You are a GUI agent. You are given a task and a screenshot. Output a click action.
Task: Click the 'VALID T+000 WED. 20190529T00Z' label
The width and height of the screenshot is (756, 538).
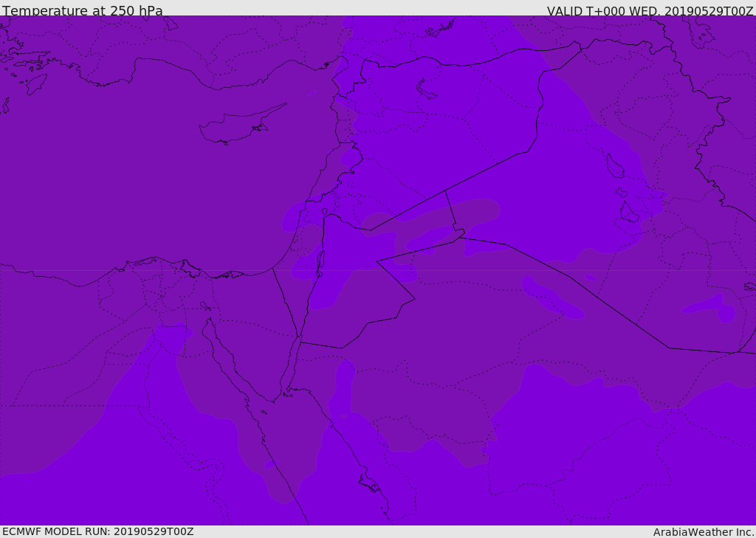pos(650,10)
